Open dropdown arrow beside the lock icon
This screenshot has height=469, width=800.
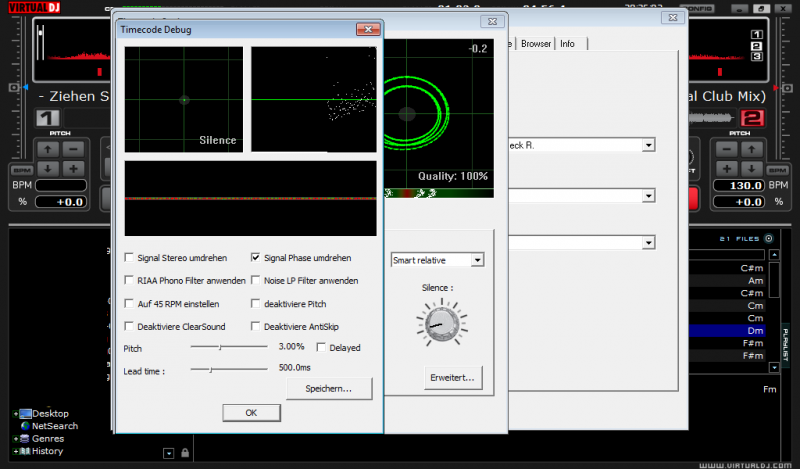click(168, 453)
